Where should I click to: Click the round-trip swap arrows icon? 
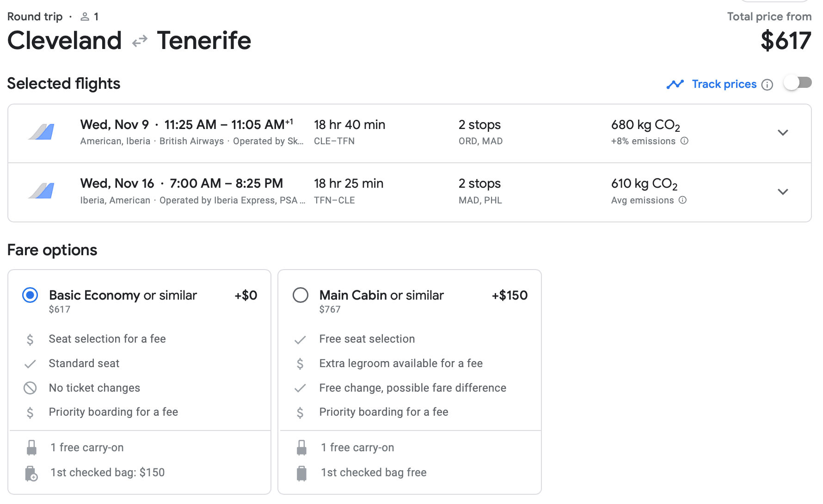[x=139, y=42]
